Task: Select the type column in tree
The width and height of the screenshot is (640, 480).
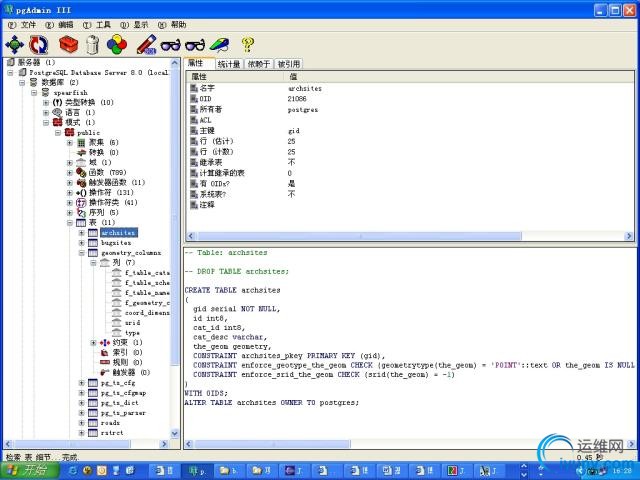Action: pos(132,333)
